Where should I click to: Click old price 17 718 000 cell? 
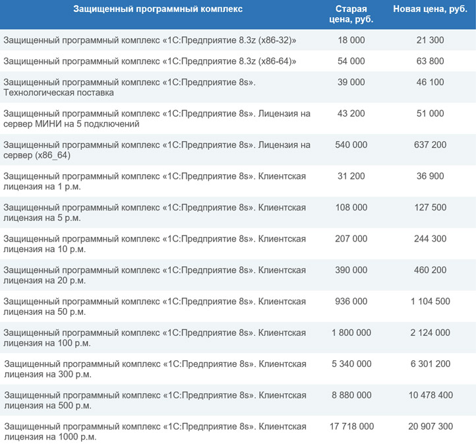coord(351,427)
